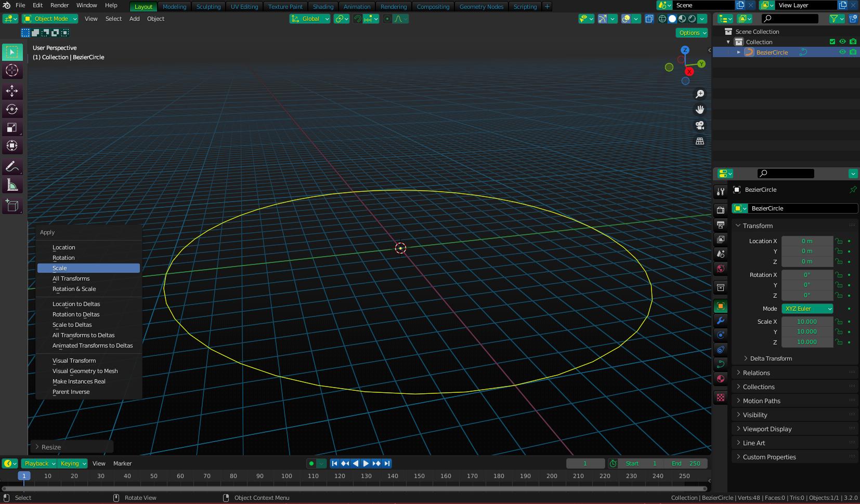The image size is (860, 504).
Task: Select the Annotate tool
Action: click(x=12, y=167)
